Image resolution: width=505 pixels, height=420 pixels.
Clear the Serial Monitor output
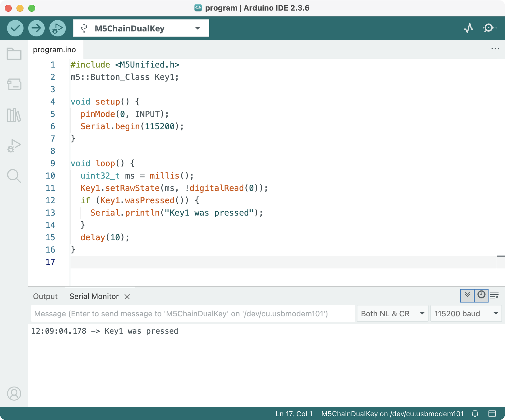coord(494,296)
